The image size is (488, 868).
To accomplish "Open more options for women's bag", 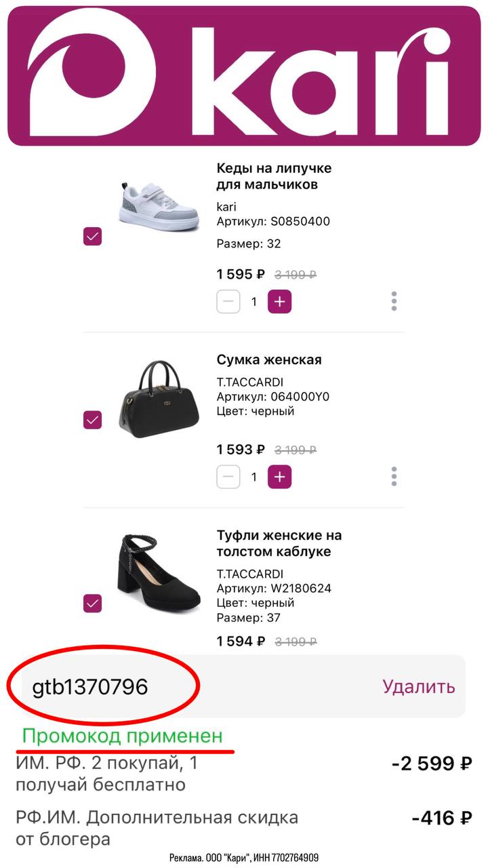I will (394, 477).
